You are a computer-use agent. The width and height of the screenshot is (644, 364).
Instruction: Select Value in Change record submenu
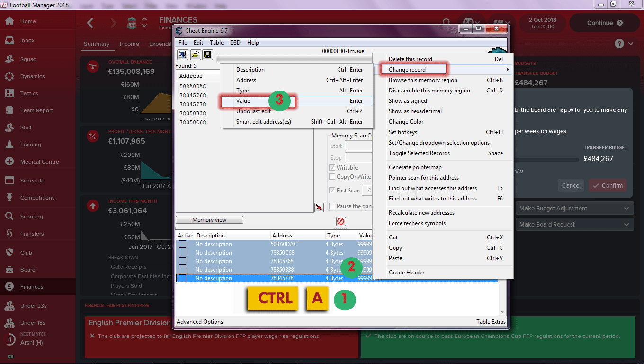tap(296, 101)
